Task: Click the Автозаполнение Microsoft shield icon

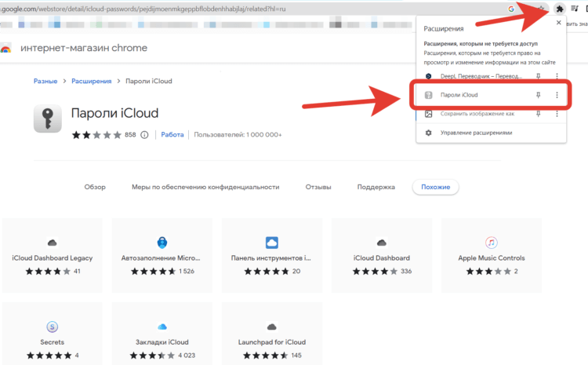Action: coord(162,243)
